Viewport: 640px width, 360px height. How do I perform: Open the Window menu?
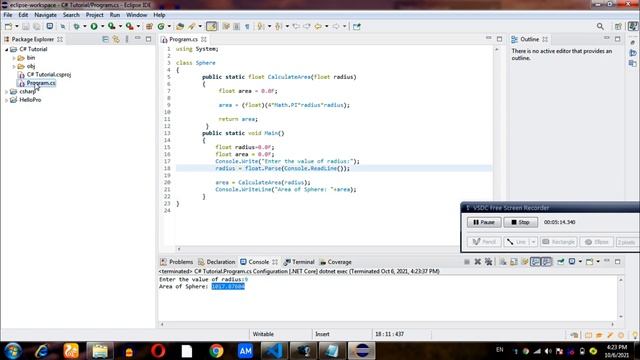coord(136,15)
